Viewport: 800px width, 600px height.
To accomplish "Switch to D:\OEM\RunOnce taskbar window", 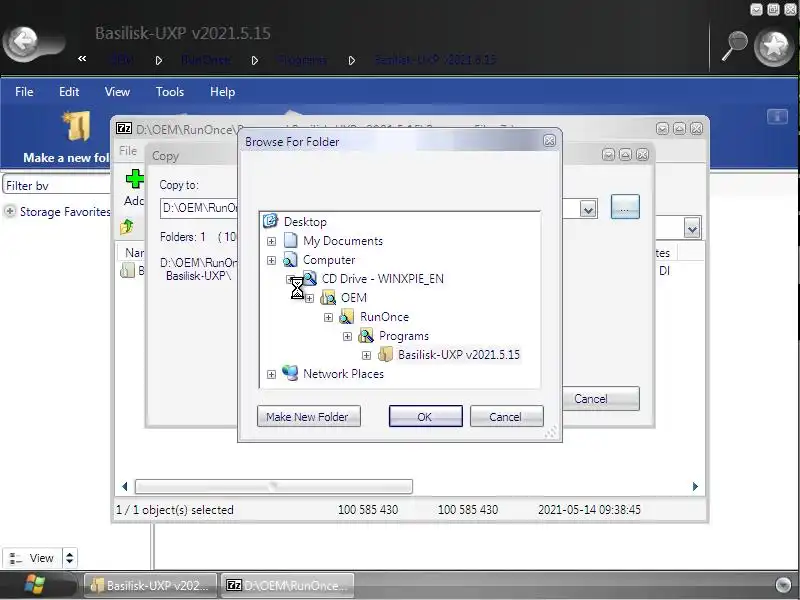I will coord(288,585).
